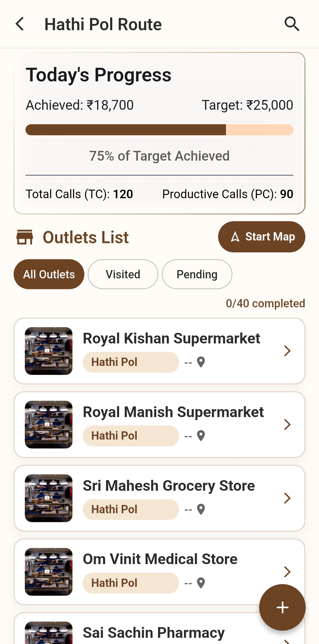This screenshot has height=644, width=319.
Task: Open Royal Manish Supermarket via its chevron
Action: 287,425
